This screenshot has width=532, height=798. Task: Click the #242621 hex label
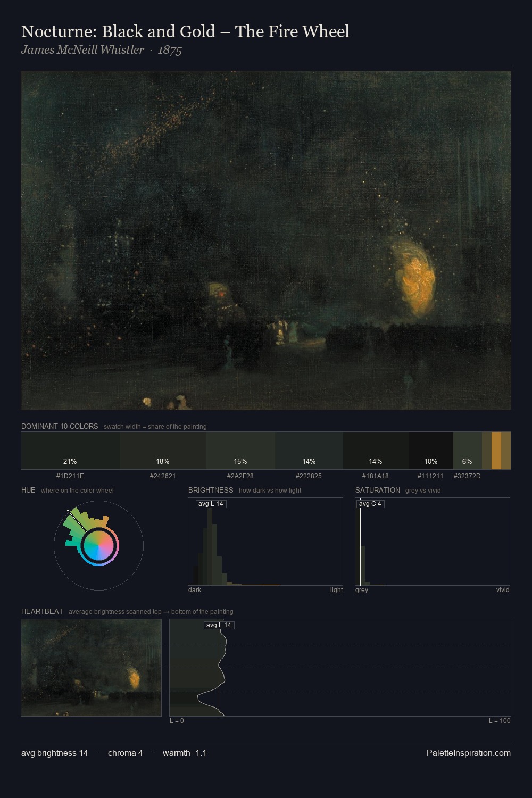163,476
